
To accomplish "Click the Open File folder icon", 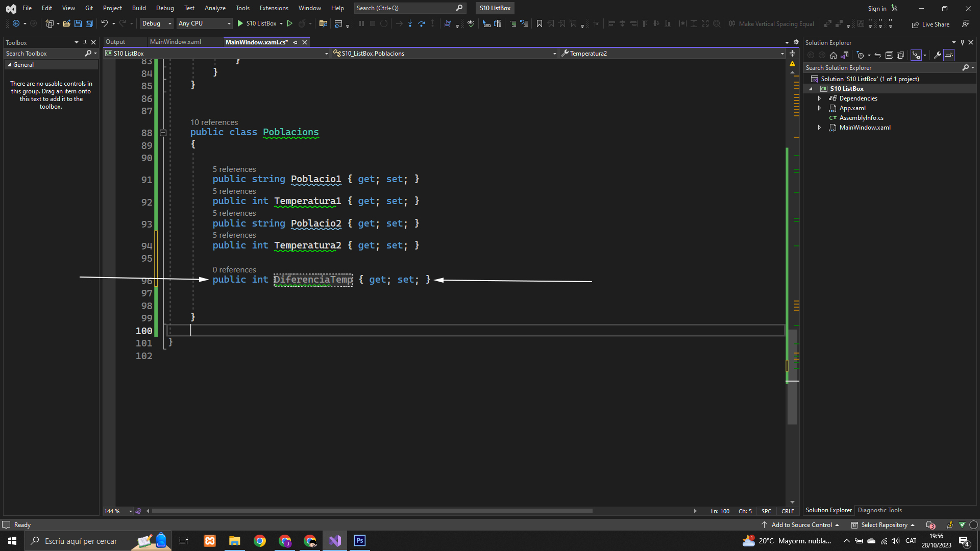I will 66,23.
